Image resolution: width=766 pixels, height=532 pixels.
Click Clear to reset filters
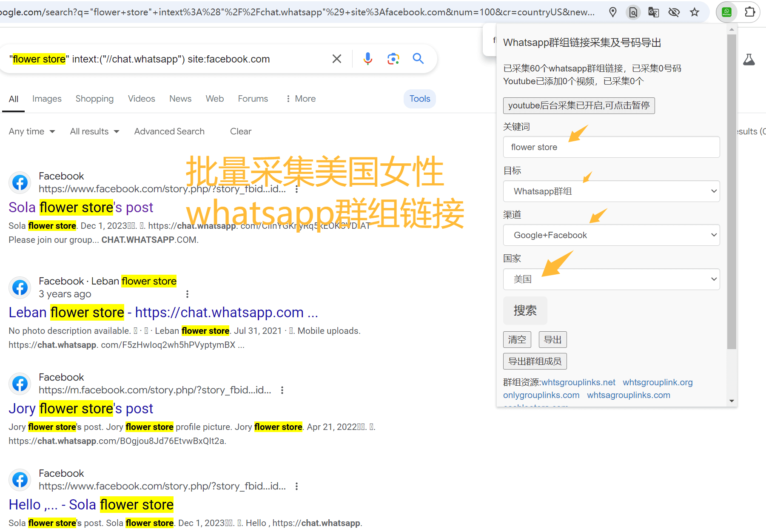click(x=241, y=131)
